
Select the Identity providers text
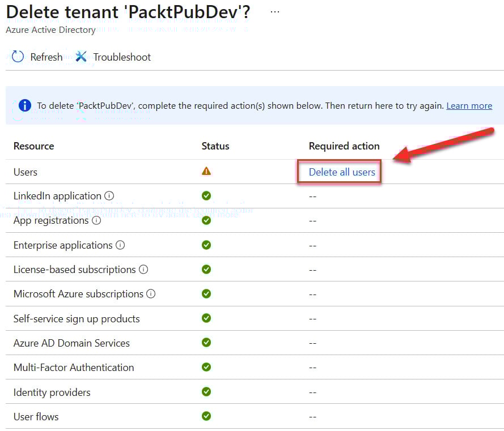click(x=52, y=392)
